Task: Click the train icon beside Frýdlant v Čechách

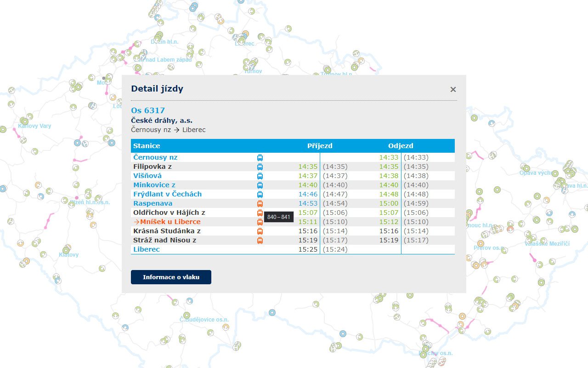Action: (x=260, y=195)
